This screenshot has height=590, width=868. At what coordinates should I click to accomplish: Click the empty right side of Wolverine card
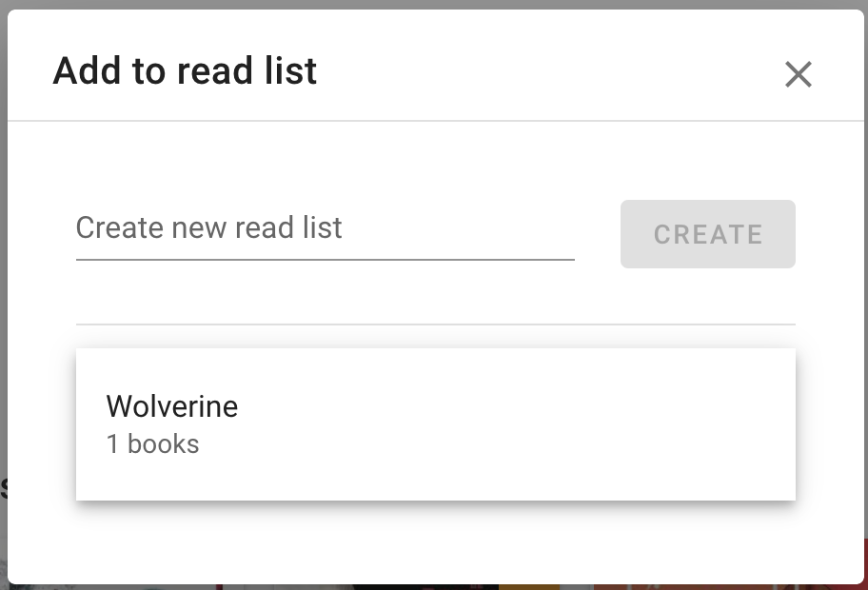[619, 423]
